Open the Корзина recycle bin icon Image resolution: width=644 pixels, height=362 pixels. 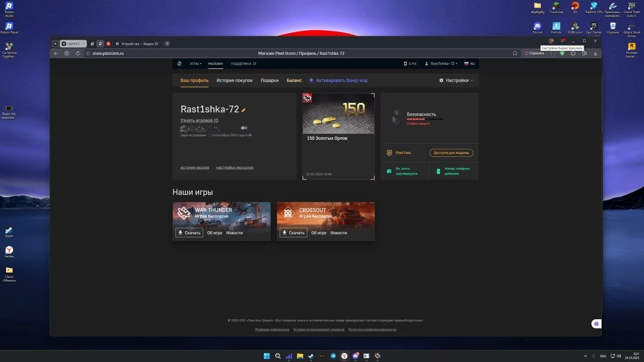click(x=613, y=28)
